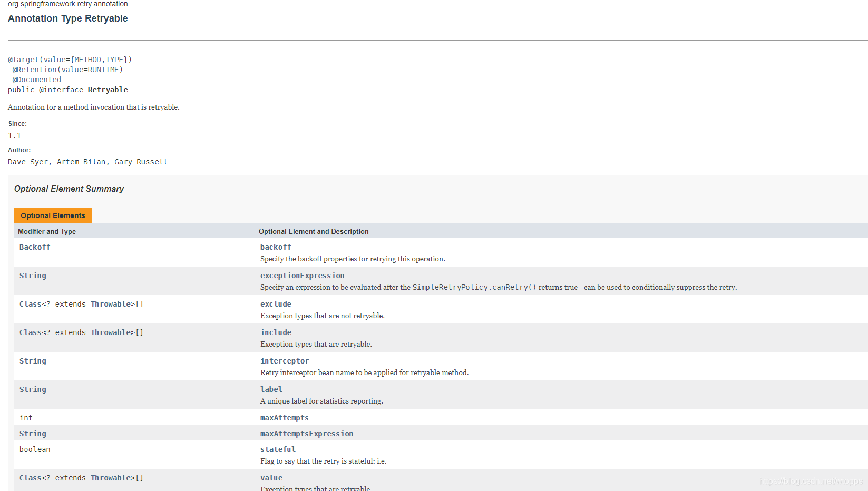
Task: Click the 'int' type in maxAttempts row
Action: (26, 418)
